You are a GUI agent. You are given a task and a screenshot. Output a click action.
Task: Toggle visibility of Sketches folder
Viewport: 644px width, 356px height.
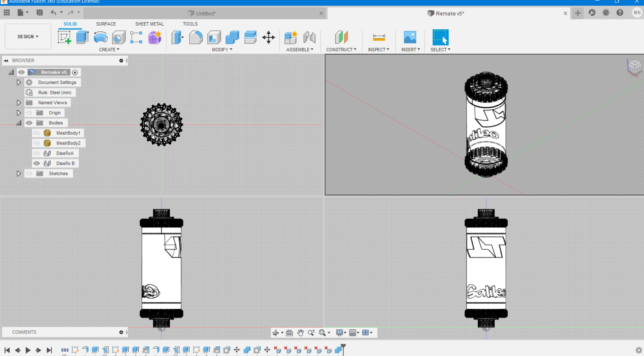click(x=29, y=173)
